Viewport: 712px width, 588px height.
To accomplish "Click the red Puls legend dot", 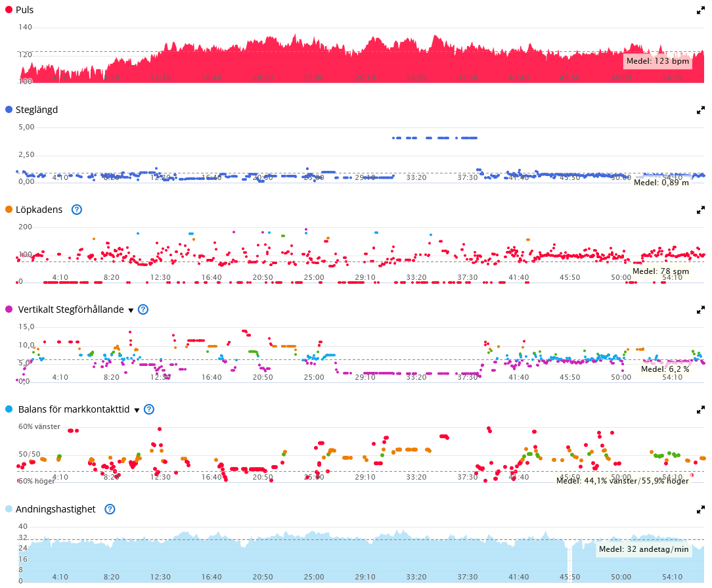I will [x=9, y=10].
